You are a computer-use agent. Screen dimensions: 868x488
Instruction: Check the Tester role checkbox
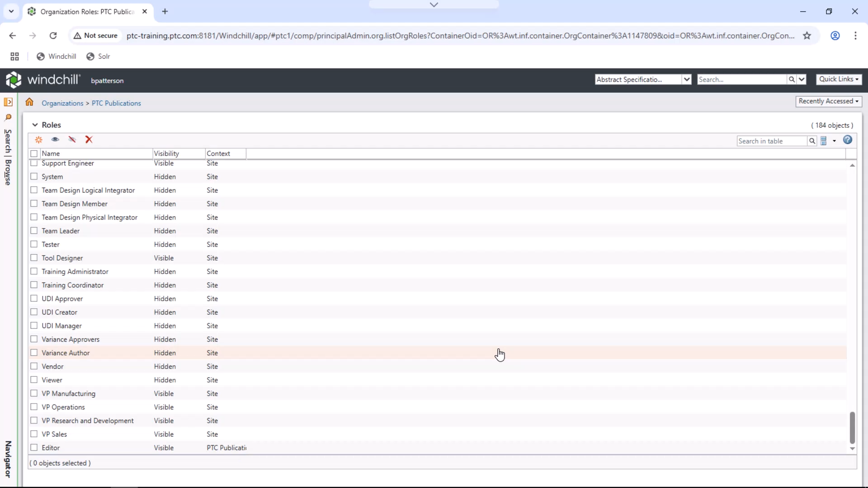point(34,244)
